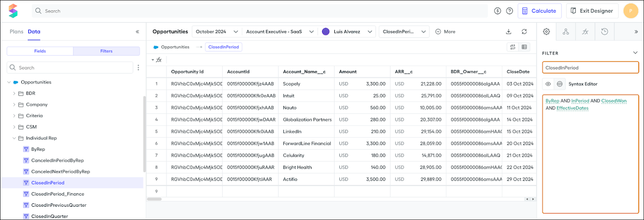This screenshot has height=220, width=644.
Task: Open the ClosedInPeri... filter dropdown
Action: [x=404, y=31]
